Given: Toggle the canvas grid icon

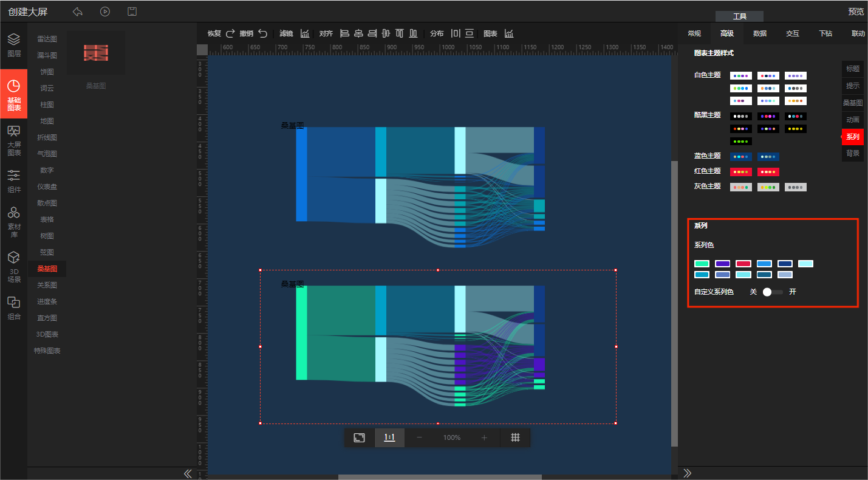Looking at the screenshot, I should pos(515,437).
